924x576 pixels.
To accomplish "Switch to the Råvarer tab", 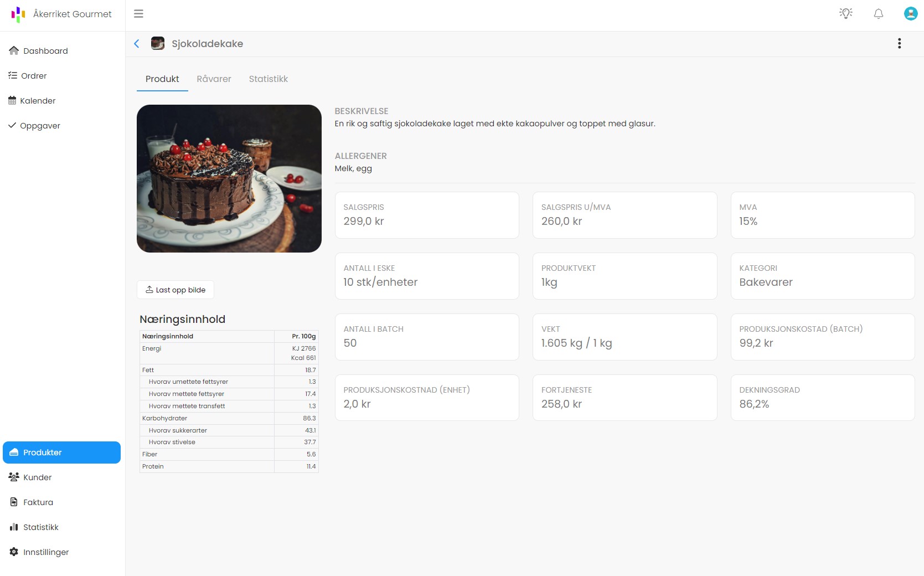I will (214, 79).
